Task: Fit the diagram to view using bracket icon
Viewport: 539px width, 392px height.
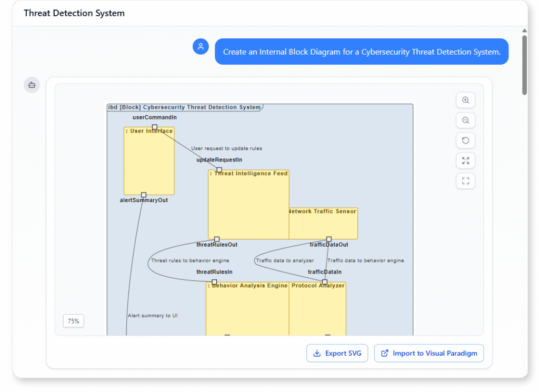Action: click(465, 180)
